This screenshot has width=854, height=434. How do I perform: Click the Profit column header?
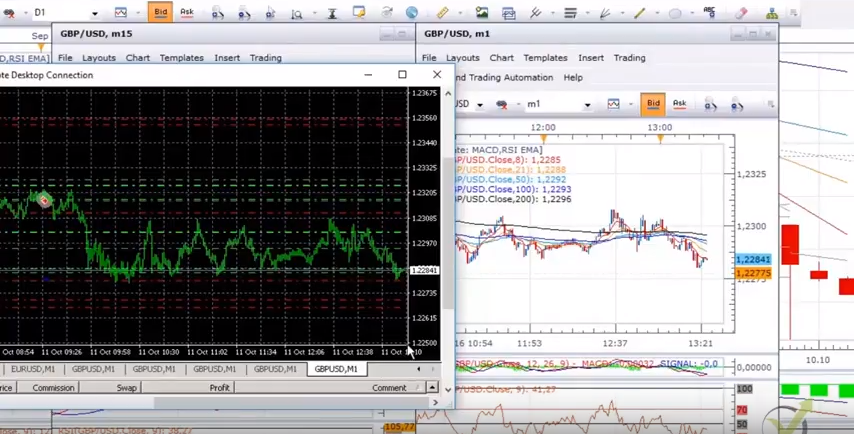[x=219, y=388]
